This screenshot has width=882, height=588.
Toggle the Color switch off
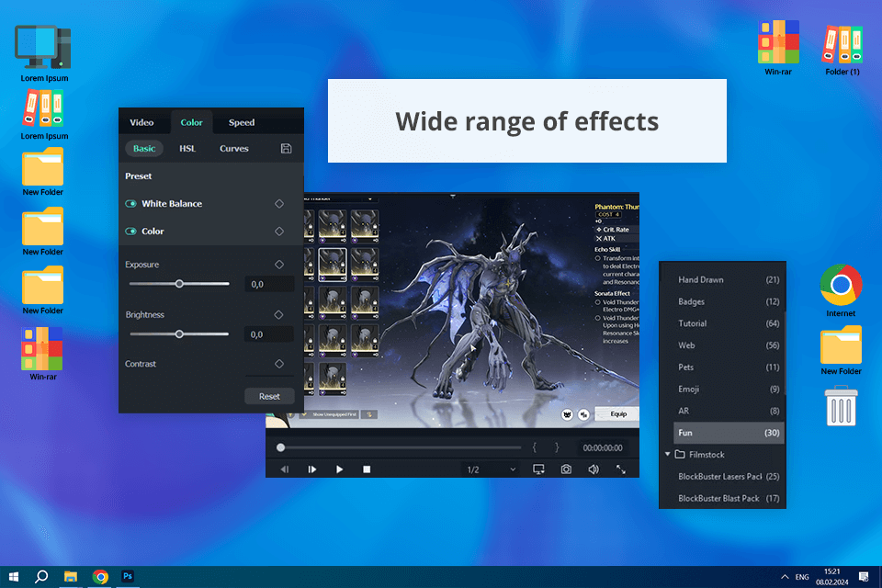point(131,232)
